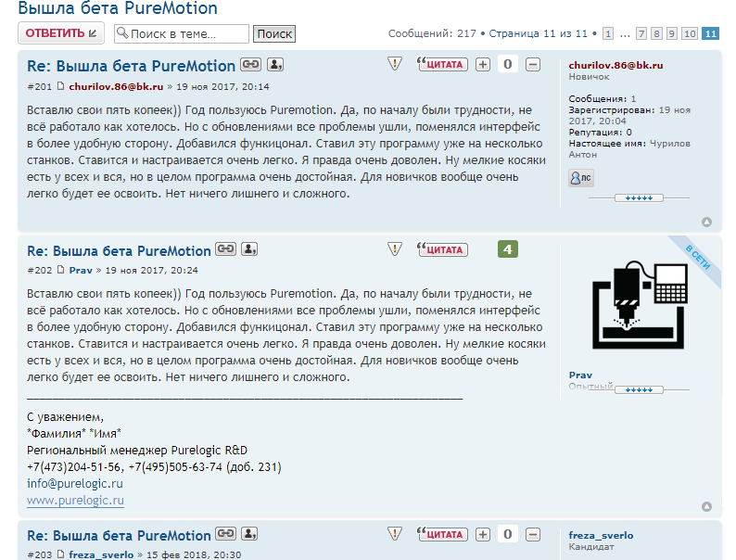Select current page 11 in pagination

pyautogui.click(x=711, y=33)
